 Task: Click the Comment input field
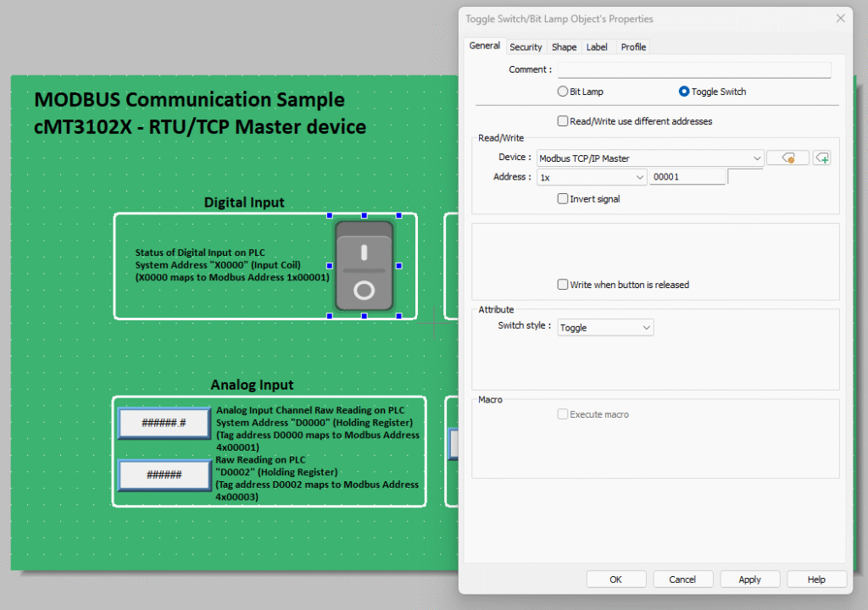point(694,69)
